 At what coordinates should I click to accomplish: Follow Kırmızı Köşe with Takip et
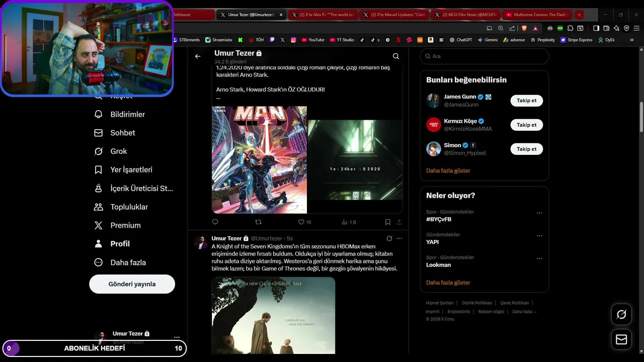click(x=526, y=125)
